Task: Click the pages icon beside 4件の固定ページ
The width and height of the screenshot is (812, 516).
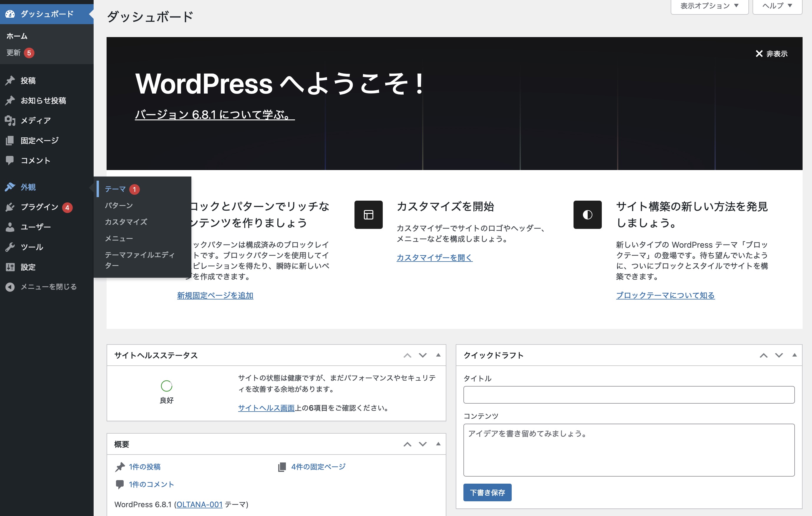Action: tap(282, 467)
